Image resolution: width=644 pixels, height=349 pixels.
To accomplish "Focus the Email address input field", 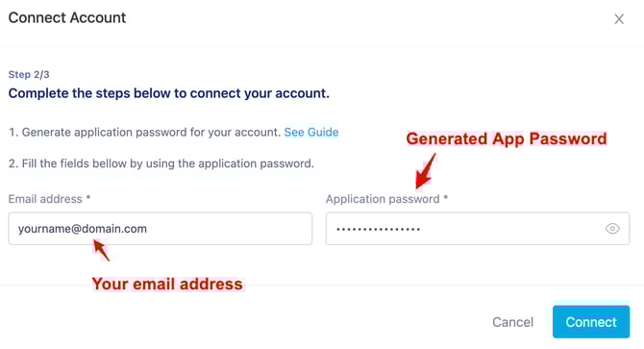I will click(161, 229).
